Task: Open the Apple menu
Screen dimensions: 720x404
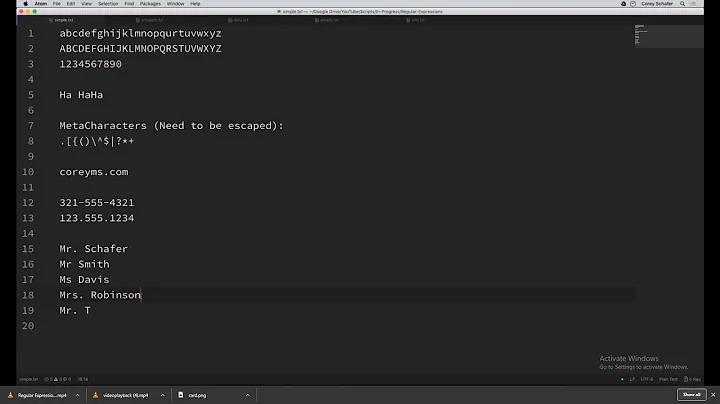Action: tap(26, 4)
